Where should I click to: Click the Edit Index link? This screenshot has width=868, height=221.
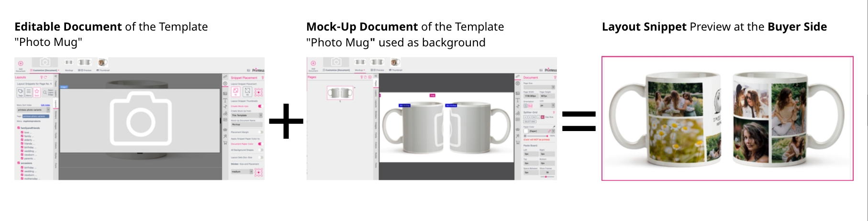pyautogui.click(x=45, y=105)
